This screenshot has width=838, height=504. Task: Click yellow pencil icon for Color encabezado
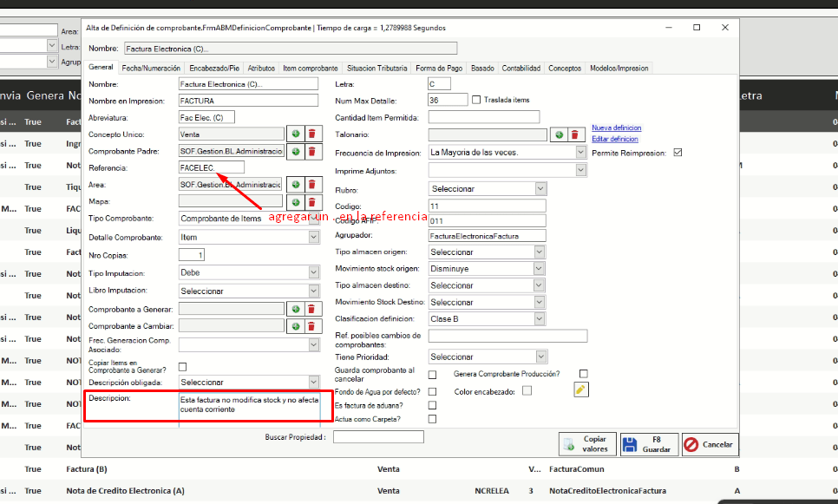pyautogui.click(x=581, y=390)
